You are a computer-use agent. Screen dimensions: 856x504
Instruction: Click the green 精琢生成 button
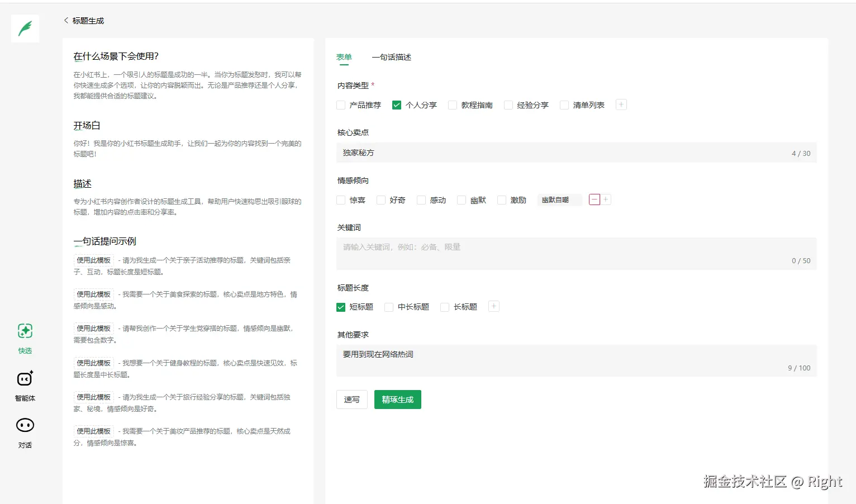pyautogui.click(x=398, y=400)
